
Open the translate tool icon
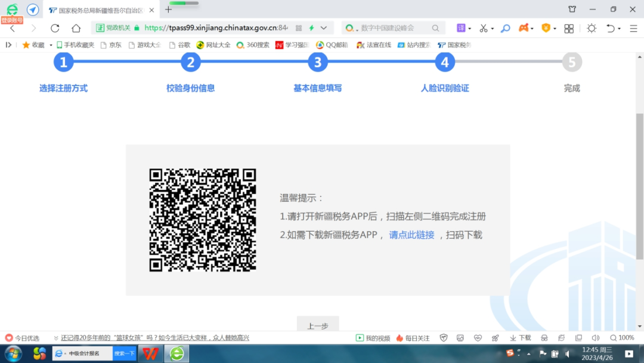pyautogui.click(x=461, y=28)
